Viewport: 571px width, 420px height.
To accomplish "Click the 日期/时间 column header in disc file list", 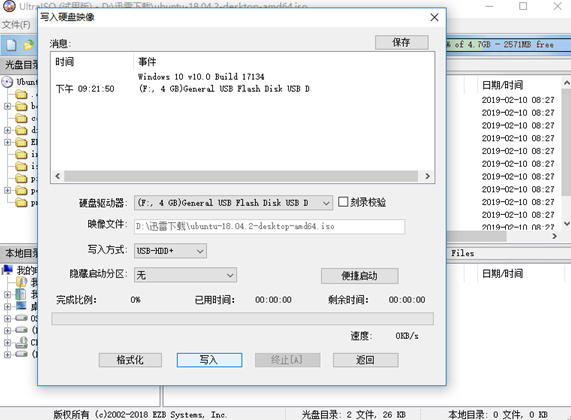I will [503, 85].
